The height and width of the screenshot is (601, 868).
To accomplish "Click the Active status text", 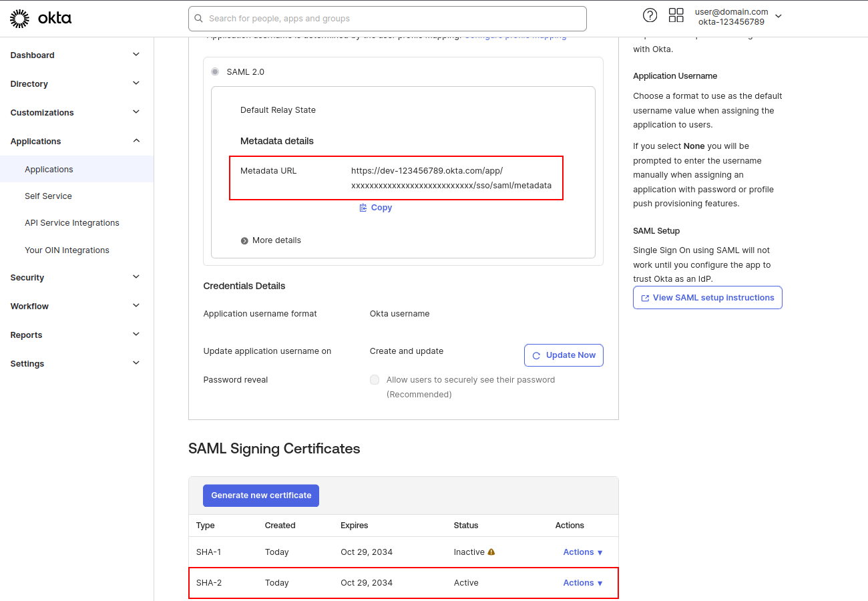I will point(466,583).
